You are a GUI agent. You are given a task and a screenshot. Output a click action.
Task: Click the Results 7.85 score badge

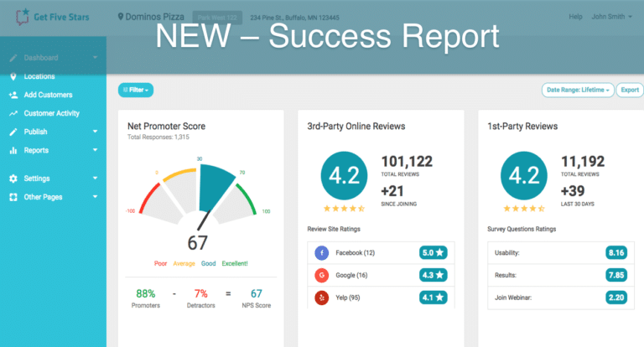click(616, 275)
